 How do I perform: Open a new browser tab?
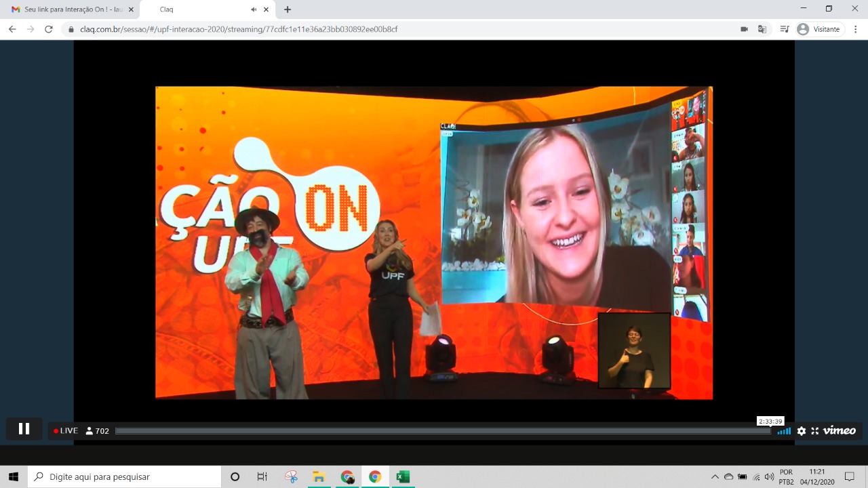[x=288, y=9]
